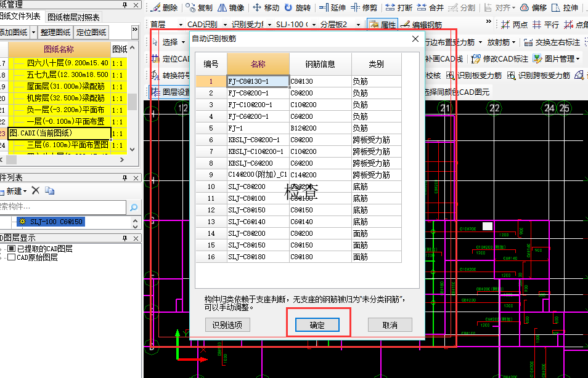Click 修改CAD标注 tool
The height and width of the screenshot is (378, 588).
[499, 59]
